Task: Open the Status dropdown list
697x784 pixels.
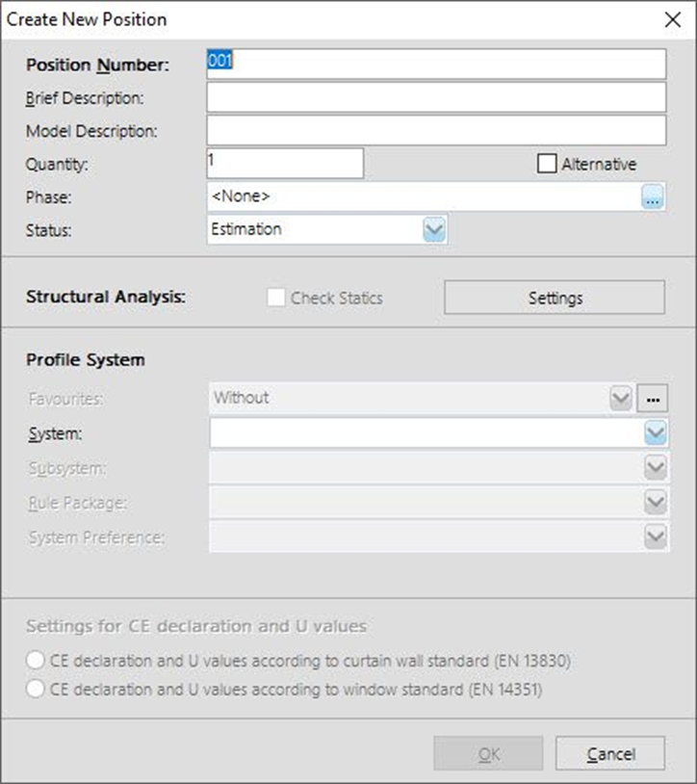Action: [x=433, y=229]
